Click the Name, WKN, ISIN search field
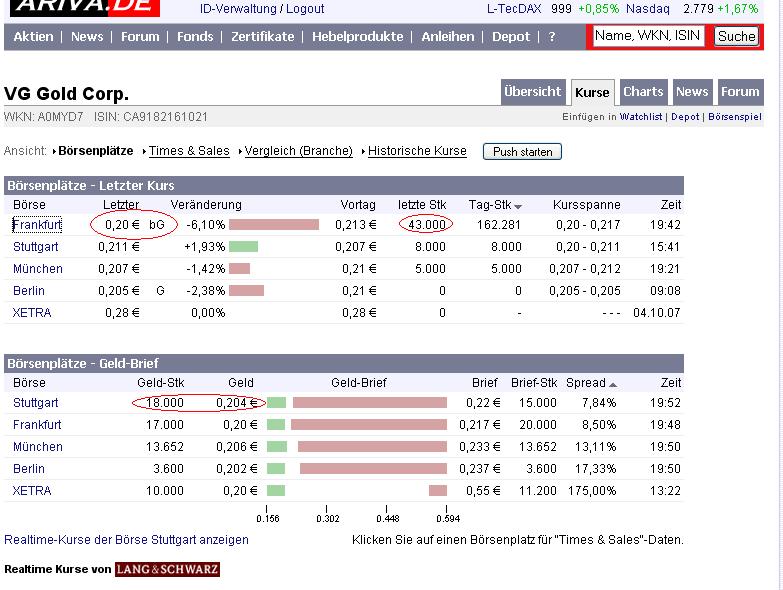The image size is (783, 590). click(648, 36)
